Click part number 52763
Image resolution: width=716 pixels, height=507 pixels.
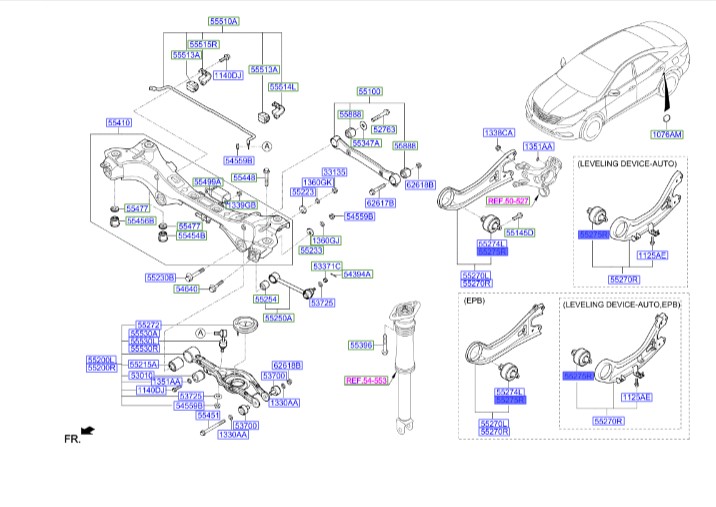[x=384, y=129]
